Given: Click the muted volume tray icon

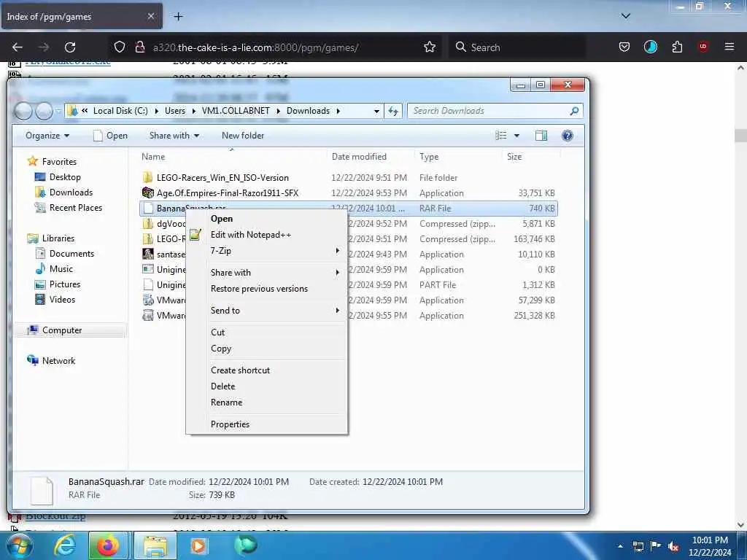Looking at the screenshot, I should [673, 546].
